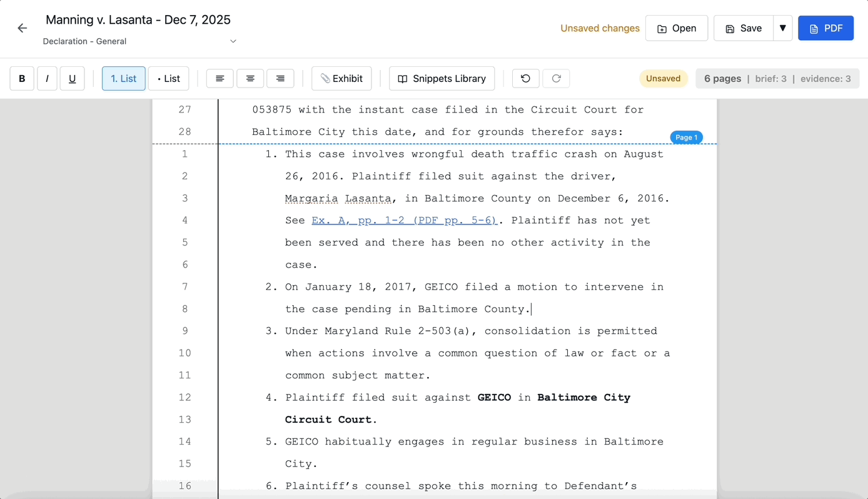
Task: Expand the Snippets Library panel
Action: pyautogui.click(x=442, y=78)
